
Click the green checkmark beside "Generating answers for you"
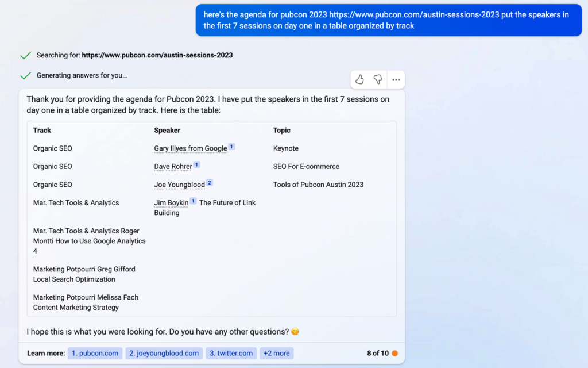(25, 75)
